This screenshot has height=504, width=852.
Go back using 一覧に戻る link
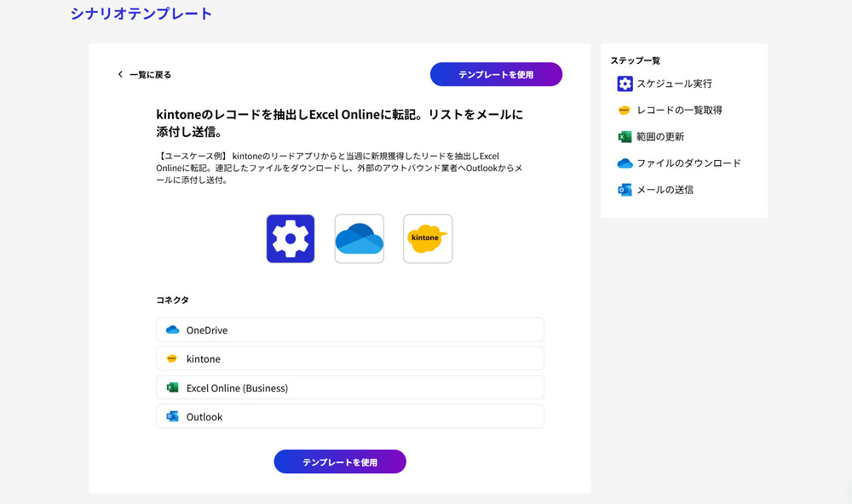pos(150,75)
